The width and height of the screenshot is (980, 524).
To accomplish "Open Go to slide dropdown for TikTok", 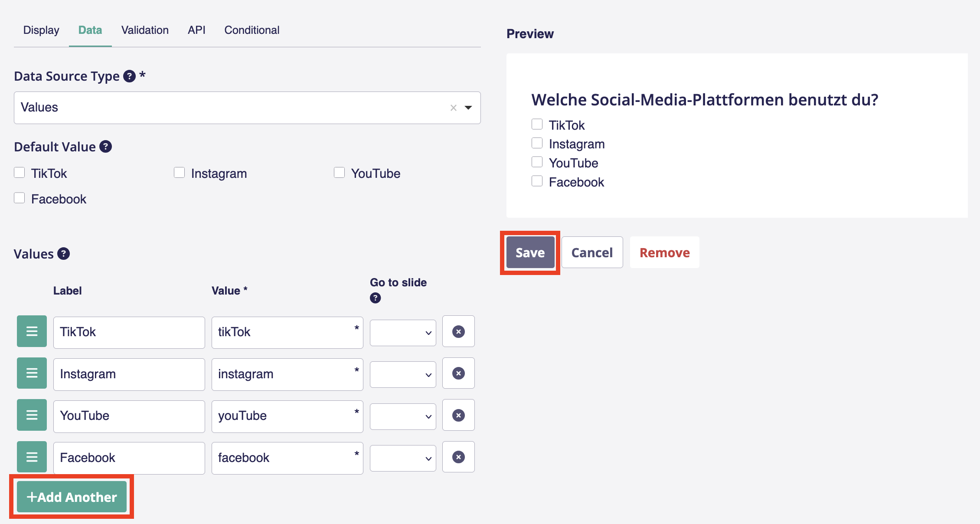I will coord(403,333).
